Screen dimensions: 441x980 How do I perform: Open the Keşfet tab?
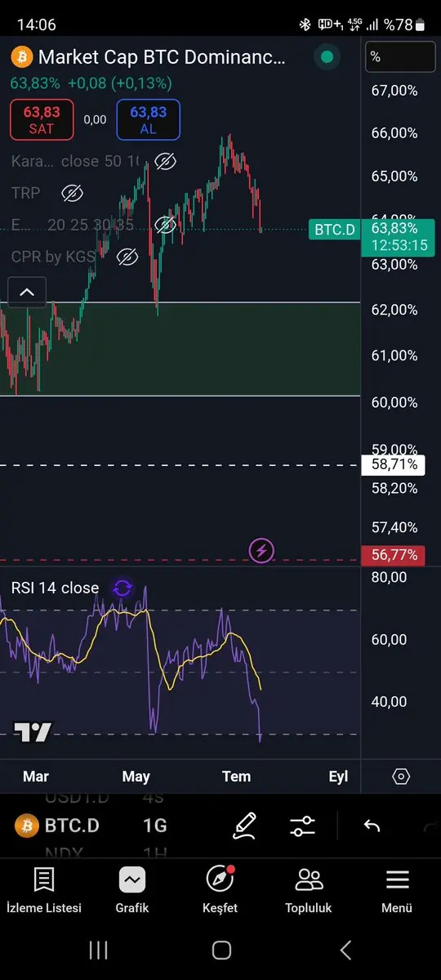(x=220, y=890)
